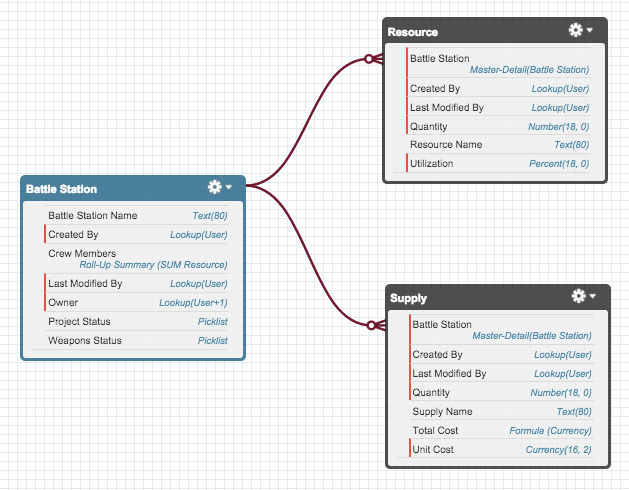The height and width of the screenshot is (490, 629).
Task: Select Last Modified By in Supply
Action: (501, 373)
